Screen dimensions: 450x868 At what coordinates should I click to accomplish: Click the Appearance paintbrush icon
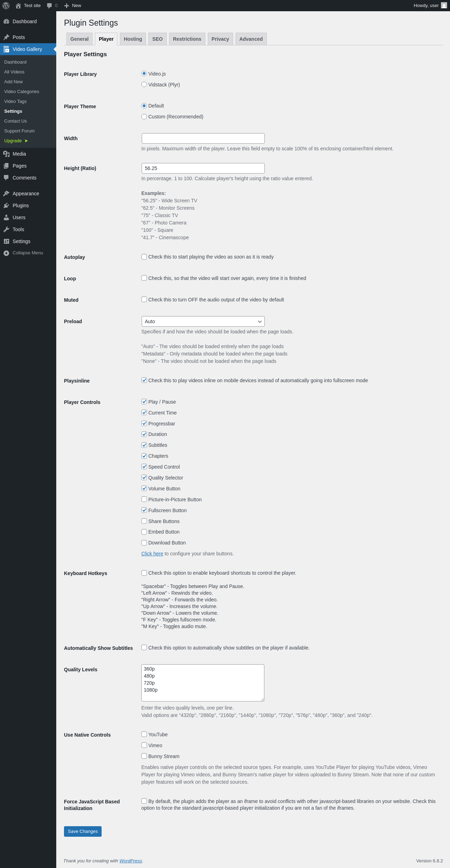(6, 194)
